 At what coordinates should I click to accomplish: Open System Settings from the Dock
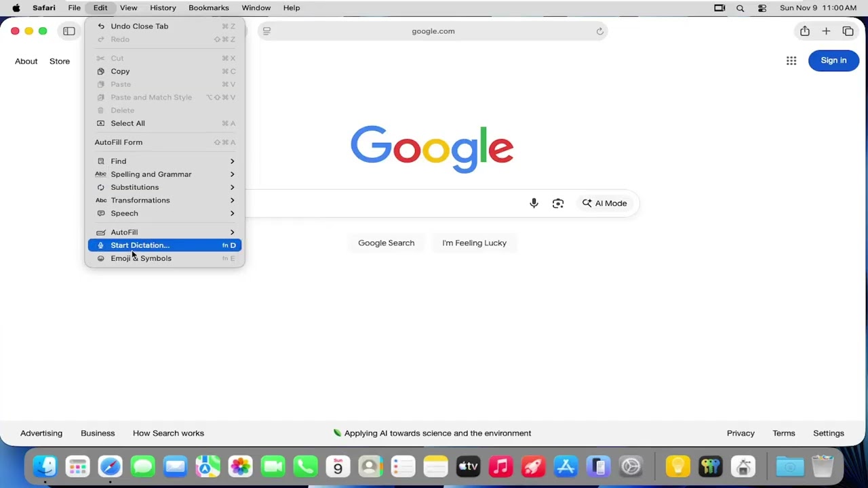pos(631,466)
